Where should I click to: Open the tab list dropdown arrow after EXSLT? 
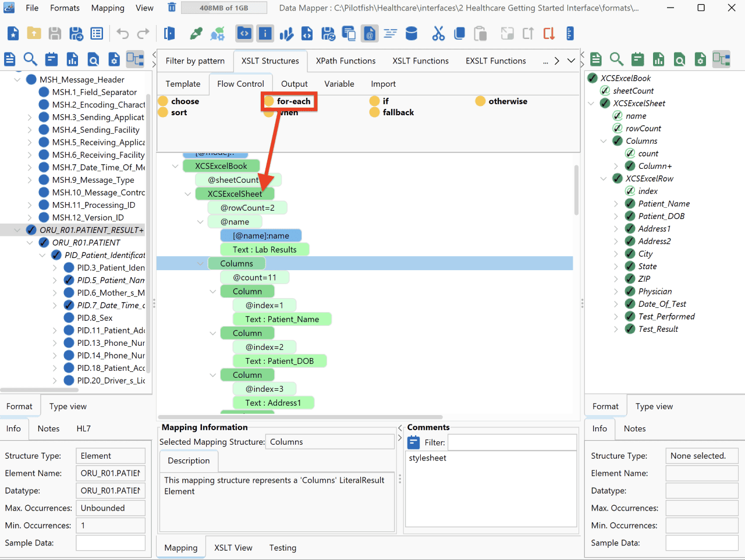[x=572, y=61]
